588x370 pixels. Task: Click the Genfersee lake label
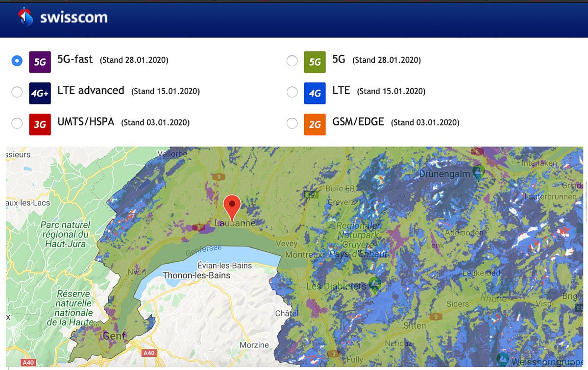click(204, 250)
